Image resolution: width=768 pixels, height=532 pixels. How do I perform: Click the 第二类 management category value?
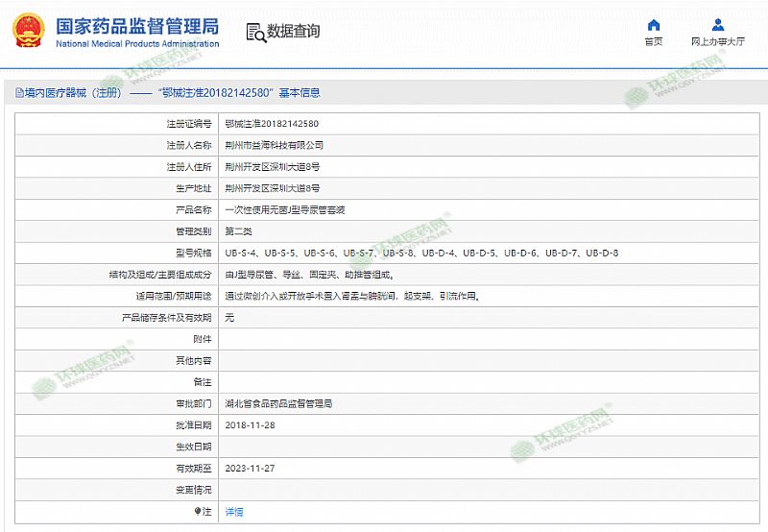tap(237, 231)
